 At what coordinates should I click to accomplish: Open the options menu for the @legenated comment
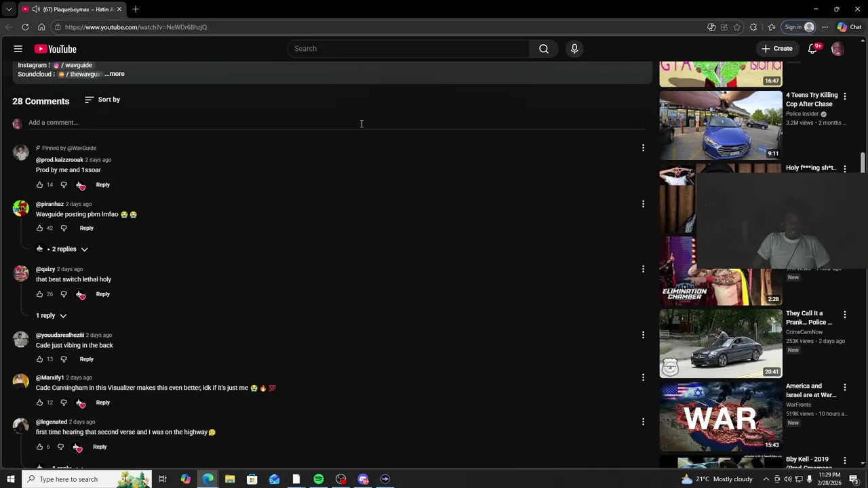[x=643, y=422]
